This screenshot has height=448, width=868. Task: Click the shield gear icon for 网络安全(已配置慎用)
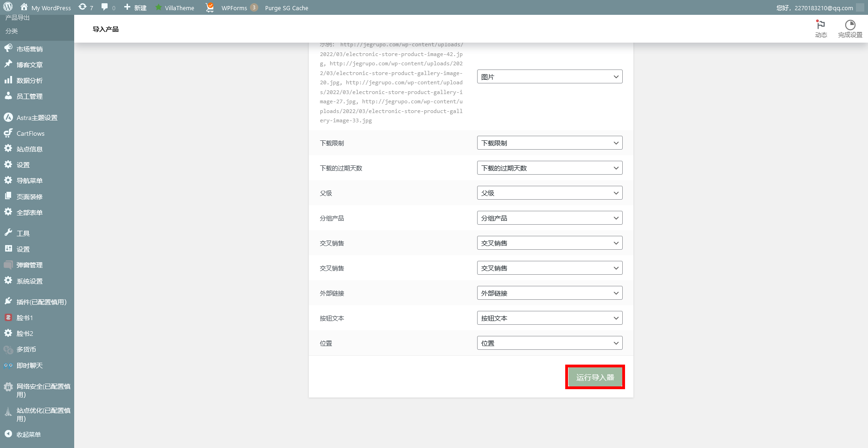click(8, 386)
